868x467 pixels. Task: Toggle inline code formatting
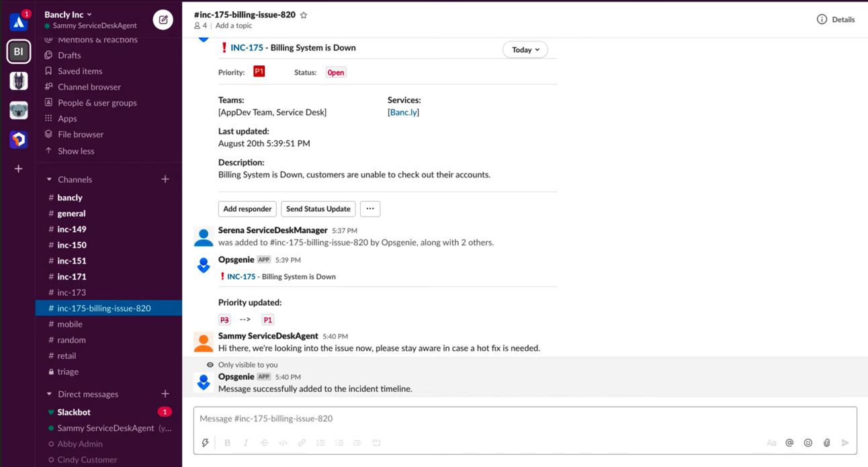click(x=283, y=443)
